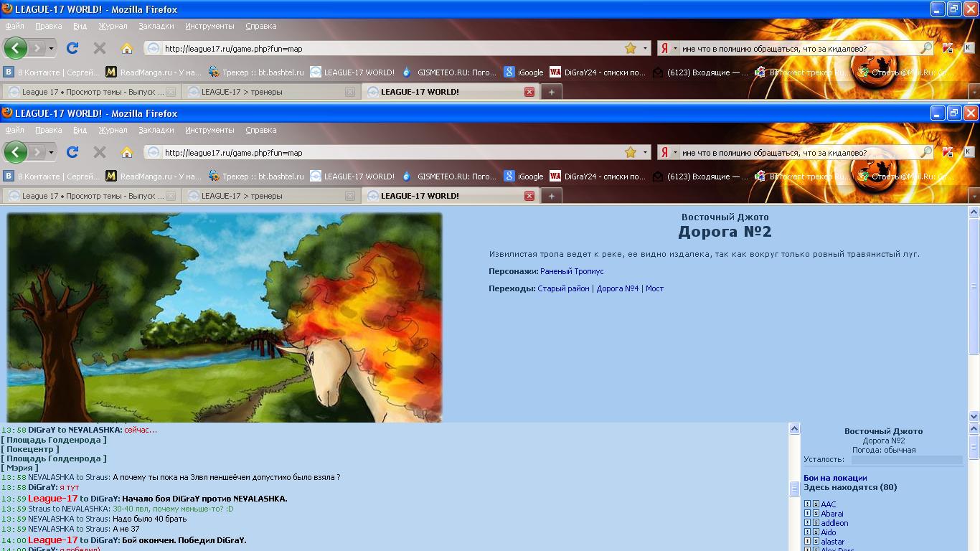Click the info icon next to addleon
Image resolution: width=980 pixels, height=551 pixels.
pos(816,523)
